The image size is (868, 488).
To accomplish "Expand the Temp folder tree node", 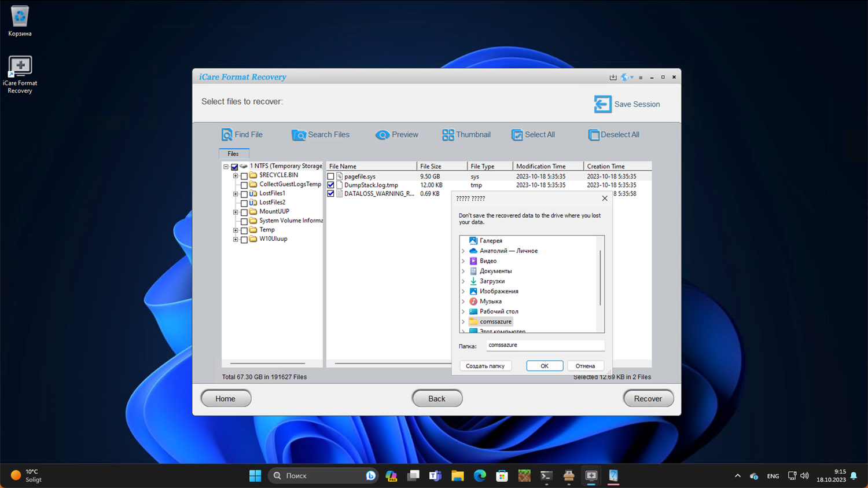I will pos(236,230).
